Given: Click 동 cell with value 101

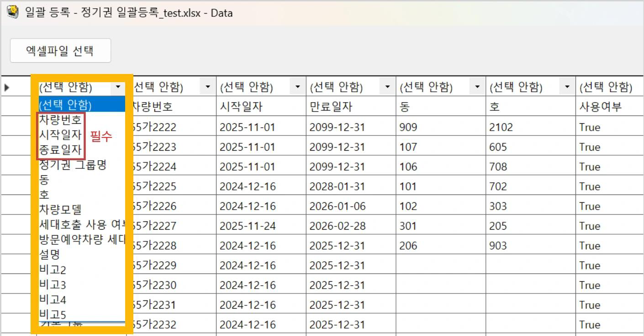Looking at the screenshot, I should 441,186.
